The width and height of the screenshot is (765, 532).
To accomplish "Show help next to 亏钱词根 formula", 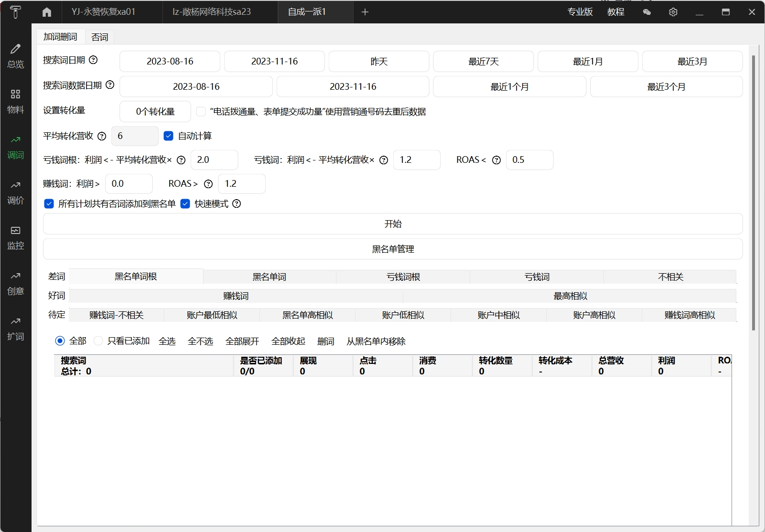I will tap(181, 160).
